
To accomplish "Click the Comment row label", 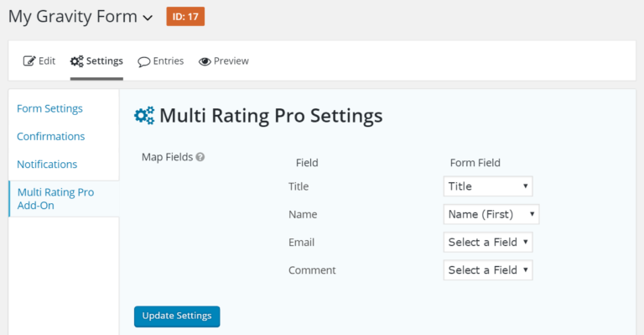I will (312, 270).
